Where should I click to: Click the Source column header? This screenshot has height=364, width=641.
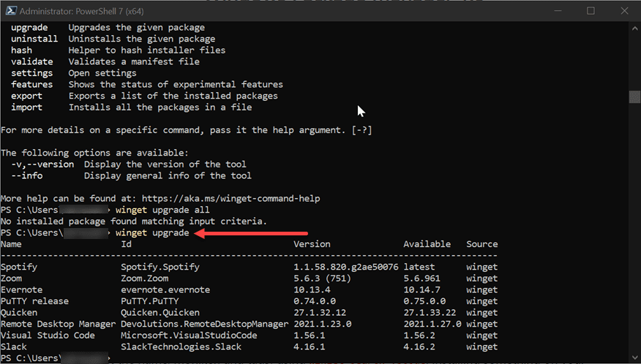[x=481, y=244]
